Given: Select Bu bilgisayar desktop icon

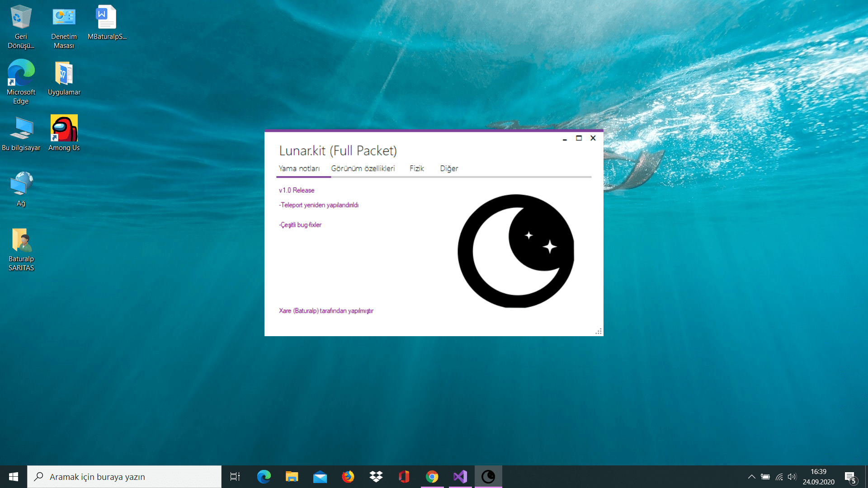Looking at the screenshot, I should click(x=21, y=134).
